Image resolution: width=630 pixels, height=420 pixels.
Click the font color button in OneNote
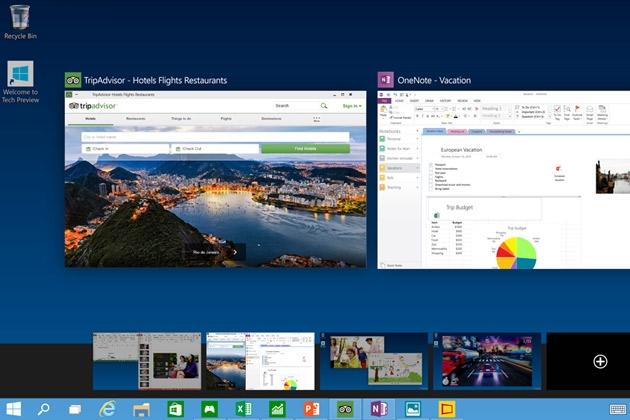456,116
